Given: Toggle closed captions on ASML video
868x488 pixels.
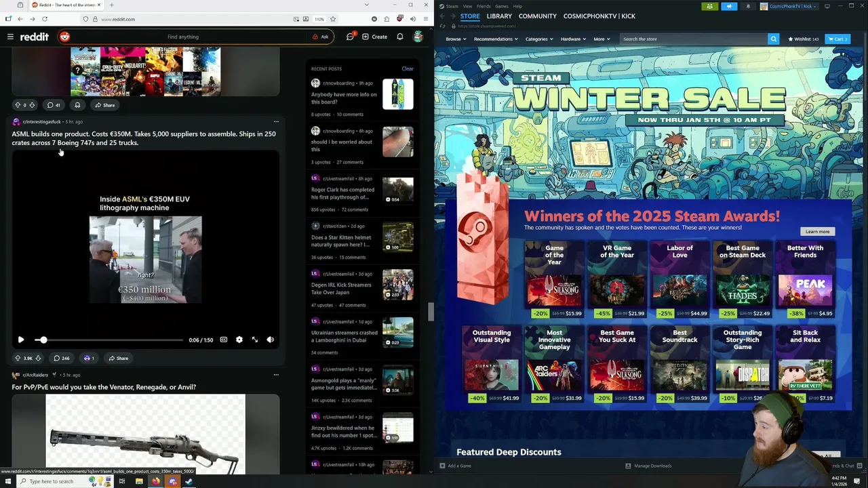Looking at the screenshot, I should point(223,340).
